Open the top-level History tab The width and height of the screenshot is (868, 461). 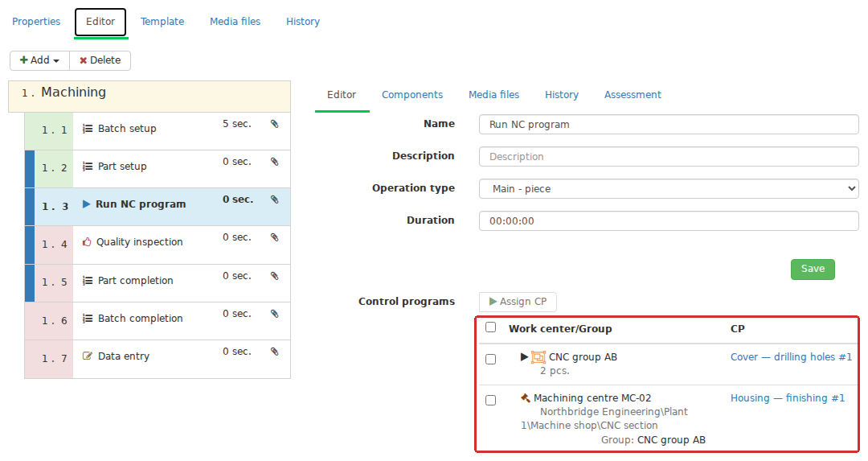click(303, 22)
